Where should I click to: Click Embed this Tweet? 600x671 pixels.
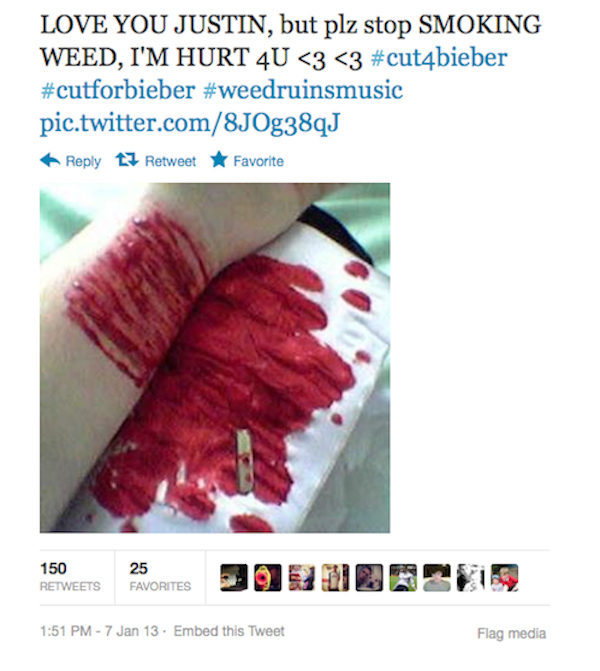(229, 631)
